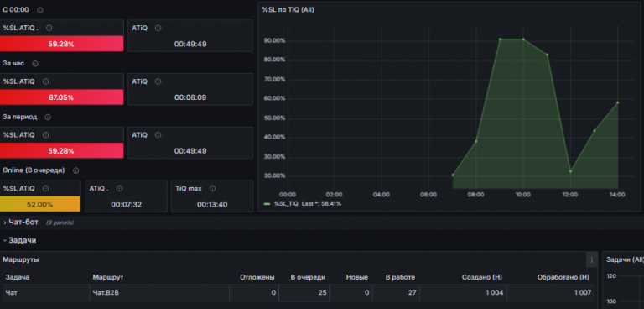Click info icon on ATiQ panel showing 00:49:49 under С 00:00
Viewport: 644px width, 309px height.
[x=158, y=28]
